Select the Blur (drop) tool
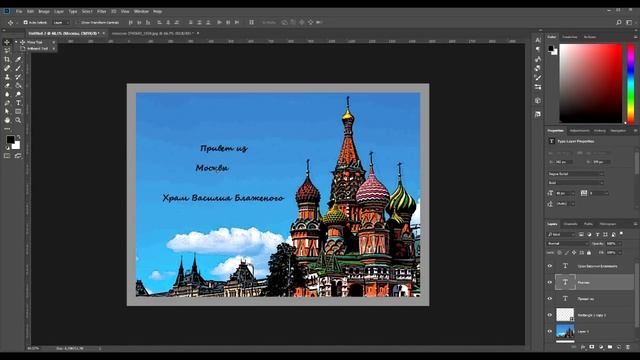This screenshot has width=640, height=360. point(7,94)
